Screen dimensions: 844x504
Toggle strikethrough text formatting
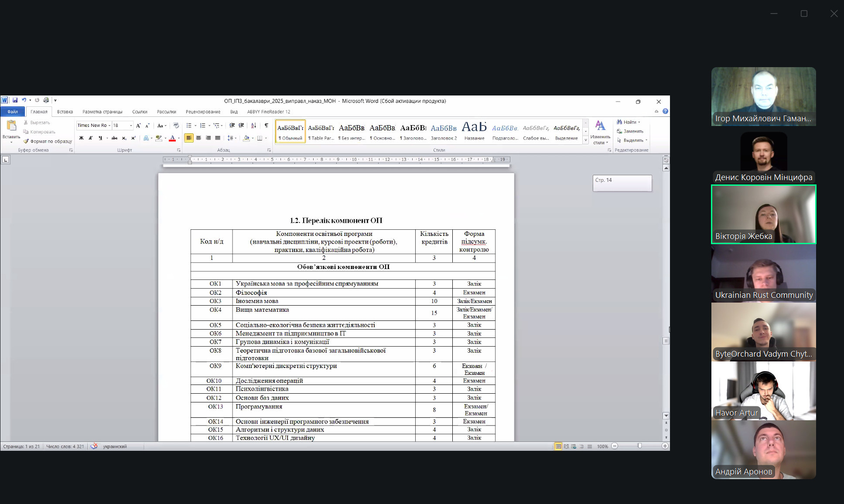(114, 138)
